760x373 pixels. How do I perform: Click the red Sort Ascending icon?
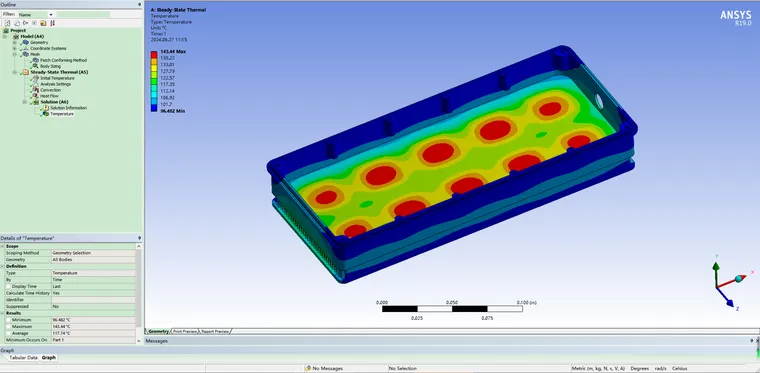coord(52,23)
